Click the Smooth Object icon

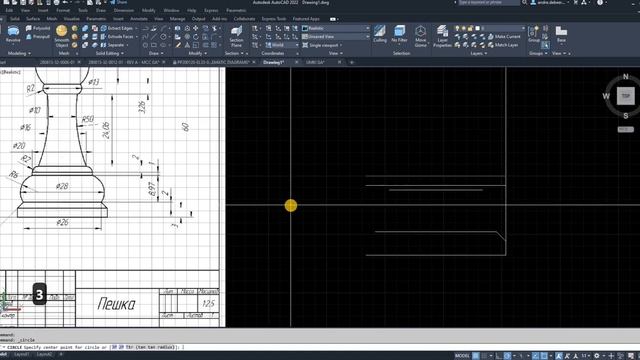point(62,31)
